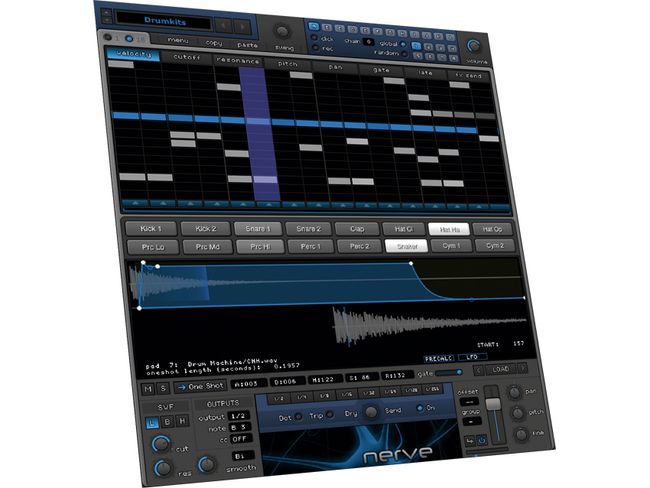Viewport: 650px width, 488px height.
Task: Click the blue power icon under group
Action: [x=482, y=440]
